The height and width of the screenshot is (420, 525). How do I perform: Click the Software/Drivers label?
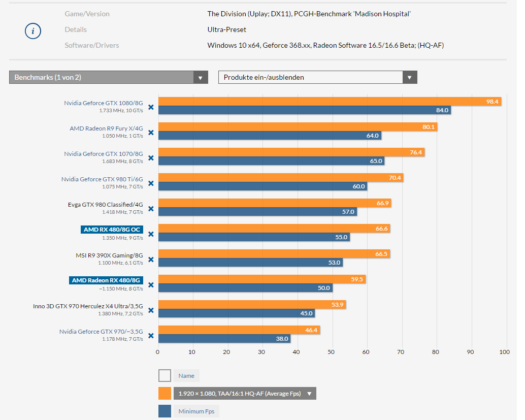tap(92, 45)
